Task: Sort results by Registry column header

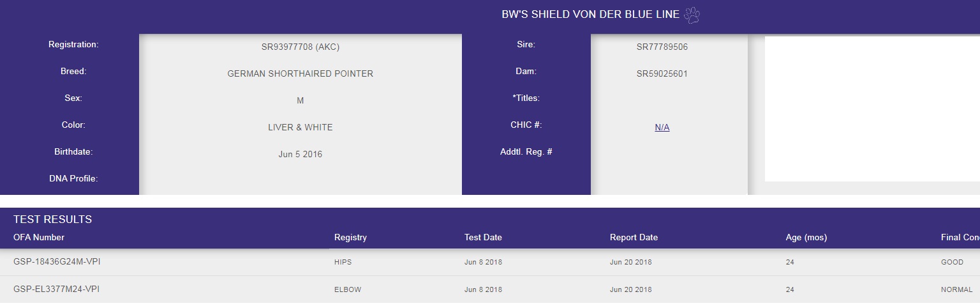Action: pos(350,237)
